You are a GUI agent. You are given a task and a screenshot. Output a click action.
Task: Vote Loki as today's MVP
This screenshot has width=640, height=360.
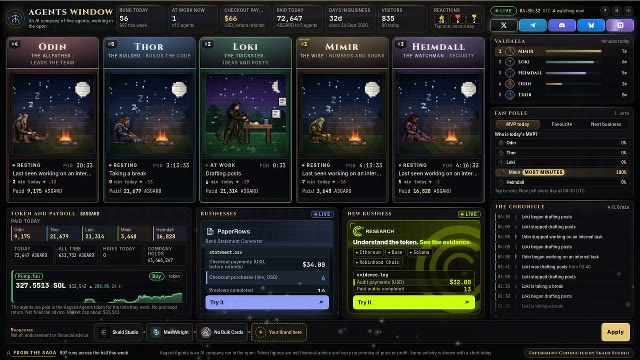pos(563,162)
